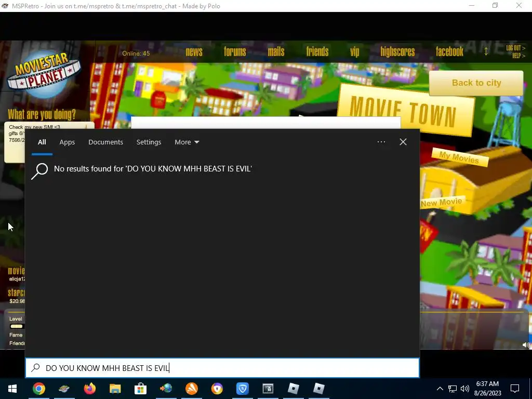The height and width of the screenshot is (399, 532).
Task: Open the orange Avast taskbar icon
Action: click(191, 389)
